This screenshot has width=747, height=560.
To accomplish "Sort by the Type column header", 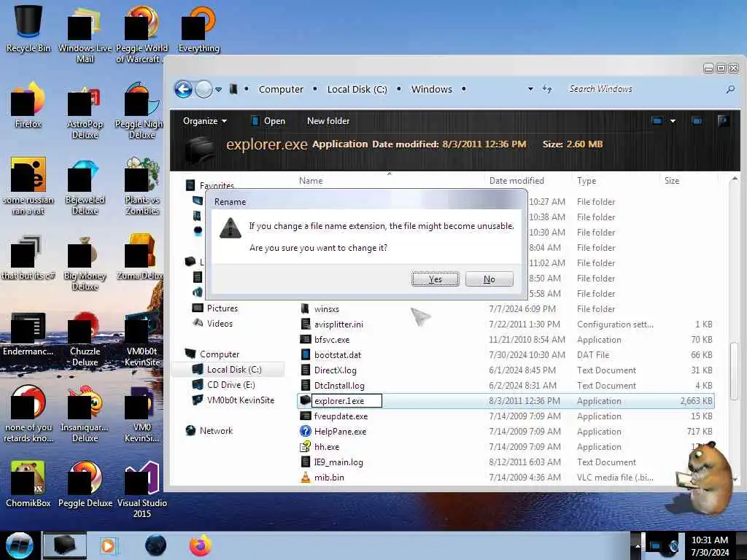I will (587, 181).
